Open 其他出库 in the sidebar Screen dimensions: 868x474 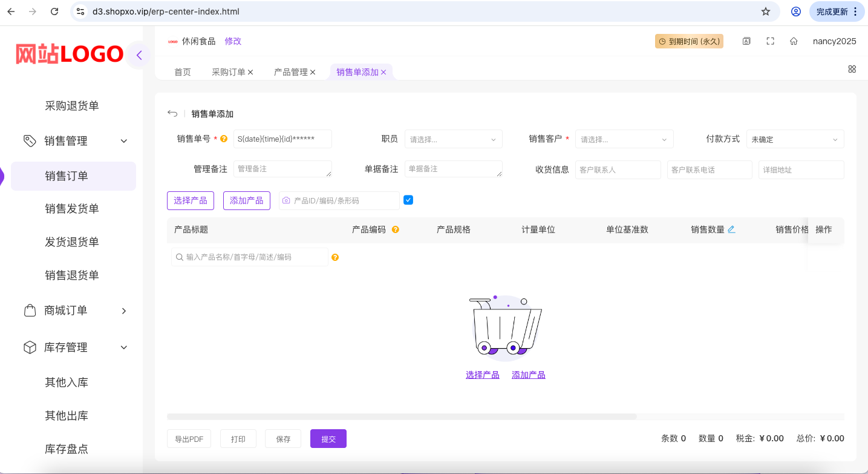(x=67, y=416)
